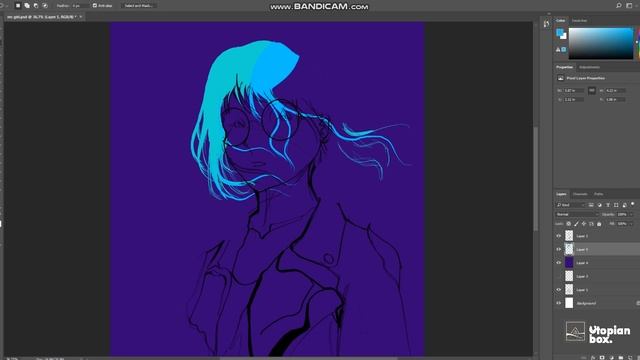Filter layers by smart objects icon

624,205
